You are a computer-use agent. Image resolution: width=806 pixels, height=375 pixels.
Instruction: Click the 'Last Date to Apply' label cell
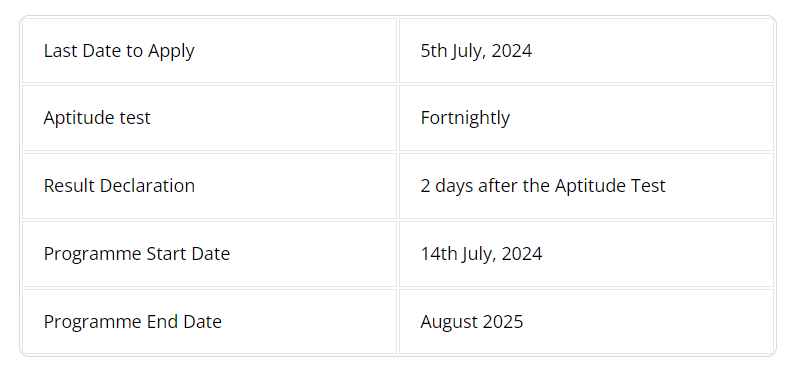point(209,51)
